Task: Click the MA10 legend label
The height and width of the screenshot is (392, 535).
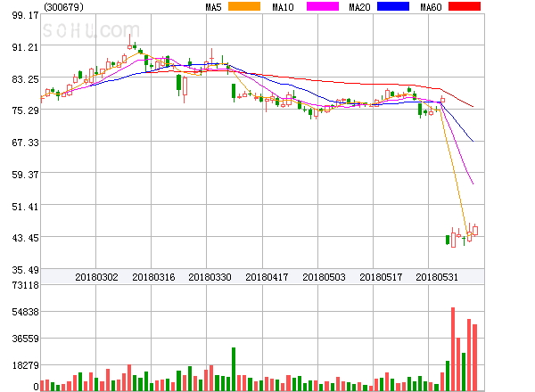Action: coord(283,7)
